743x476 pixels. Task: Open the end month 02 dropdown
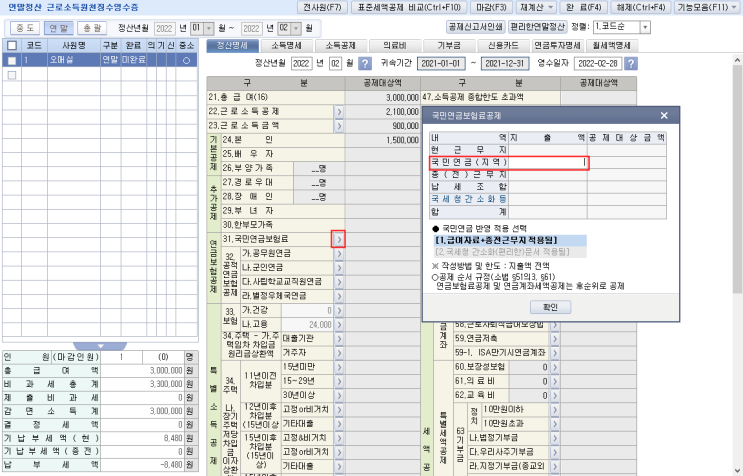296,28
